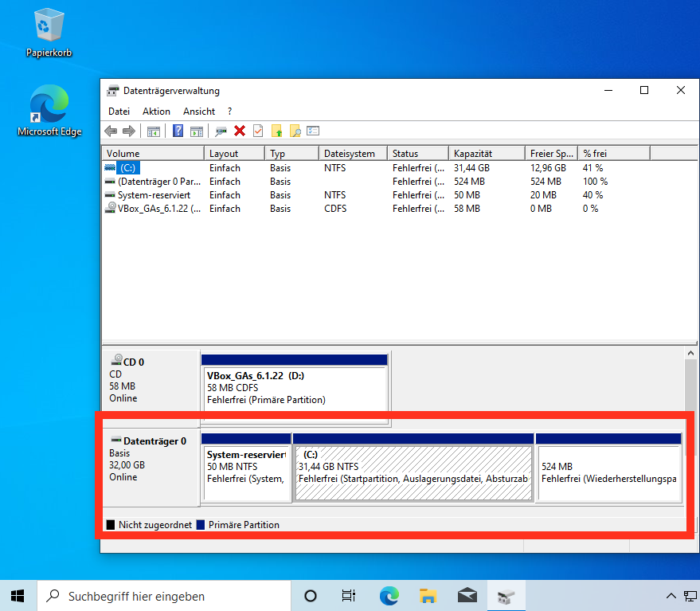
Task: Show hidden tray icons chevron
Action: [x=671, y=596]
